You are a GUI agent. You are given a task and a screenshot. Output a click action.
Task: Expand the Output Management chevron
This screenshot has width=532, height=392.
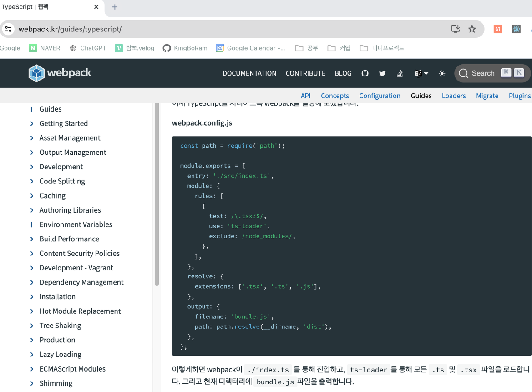(x=31, y=153)
